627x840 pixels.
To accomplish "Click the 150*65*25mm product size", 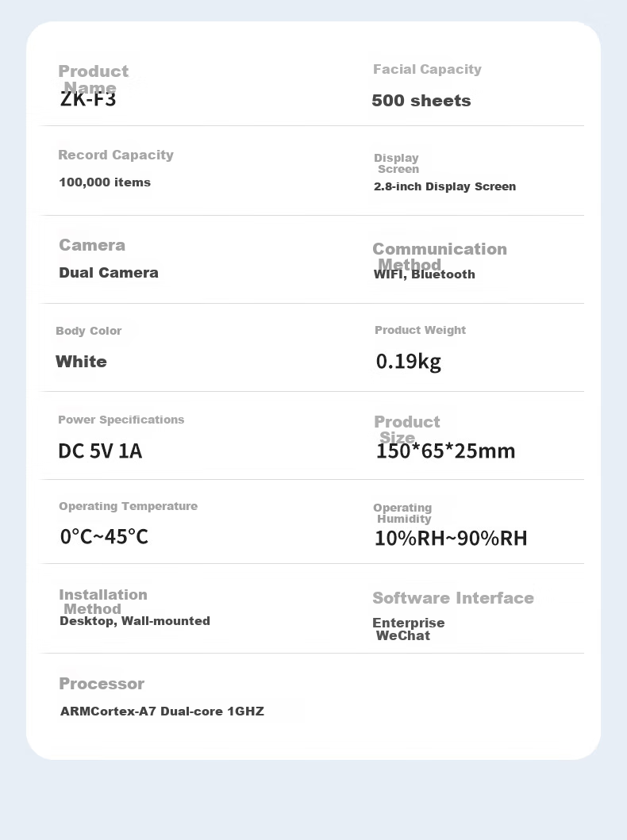I will (445, 451).
